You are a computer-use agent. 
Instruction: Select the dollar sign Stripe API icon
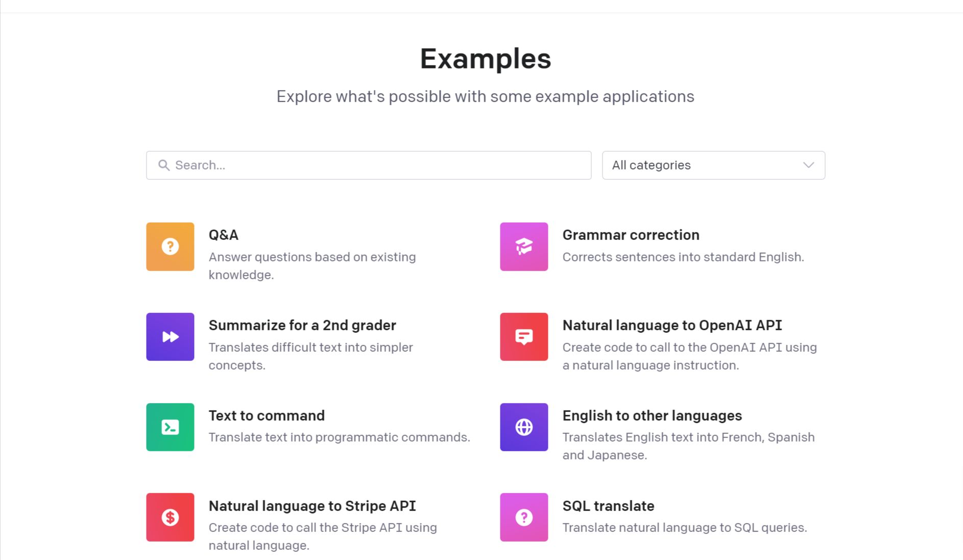170,517
